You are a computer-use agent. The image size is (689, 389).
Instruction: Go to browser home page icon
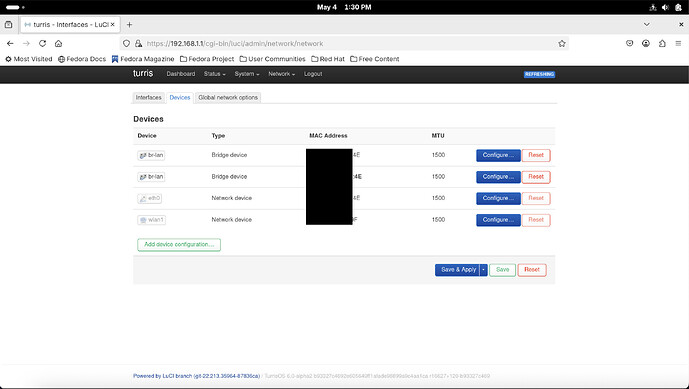click(x=58, y=44)
